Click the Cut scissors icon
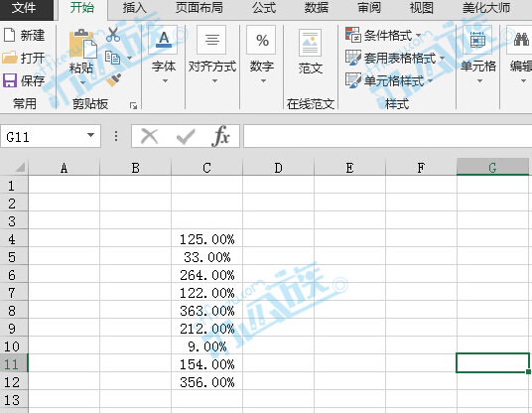This screenshot has height=413, width=532. pyautogui.click(x=113, y=35)
